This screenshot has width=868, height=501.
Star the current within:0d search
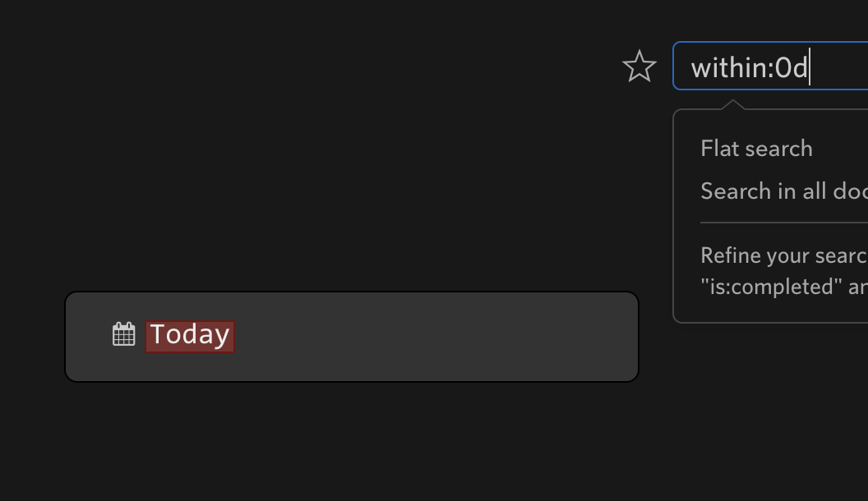[x=639, y=67]
